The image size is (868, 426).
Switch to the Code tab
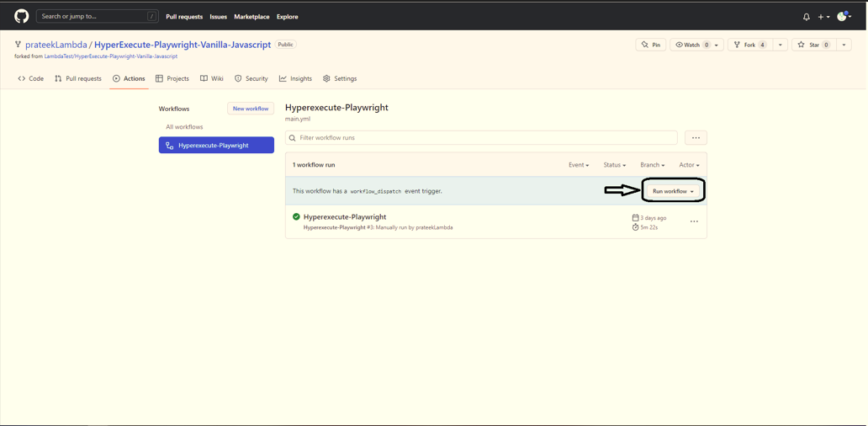pyautogui.click(x=31, y=78)
